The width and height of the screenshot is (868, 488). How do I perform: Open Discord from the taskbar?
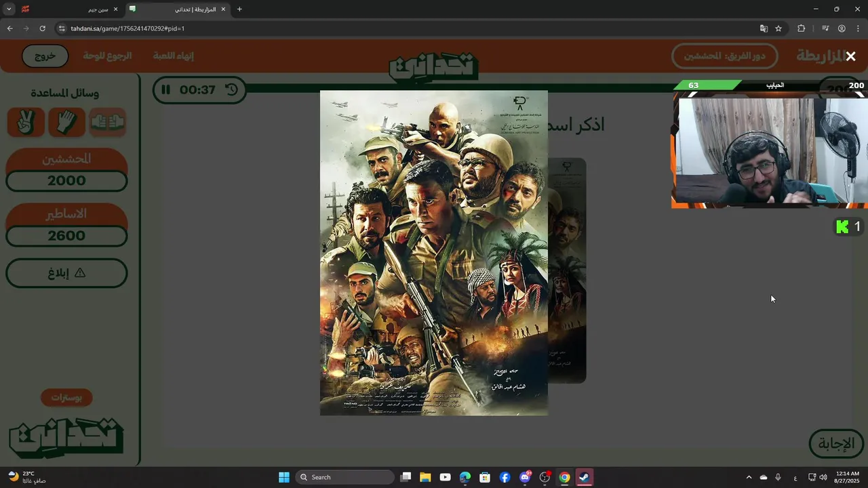525,477
